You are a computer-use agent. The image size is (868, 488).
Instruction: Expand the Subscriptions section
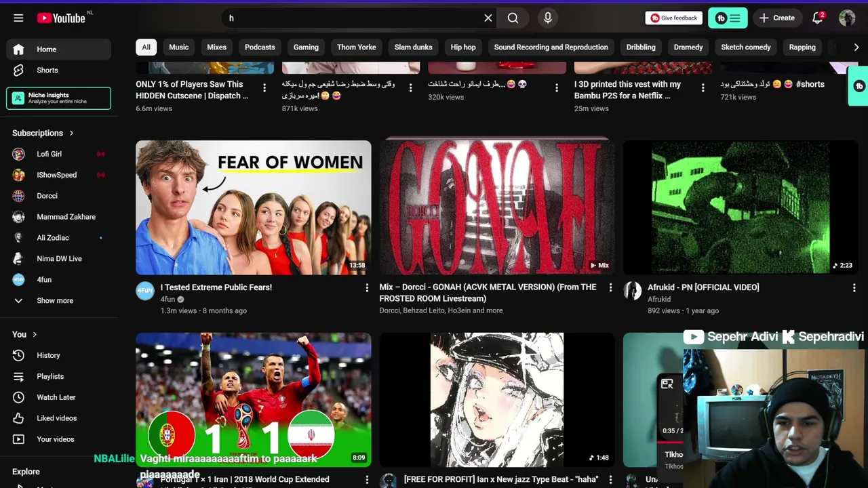(x=43, y=133)
